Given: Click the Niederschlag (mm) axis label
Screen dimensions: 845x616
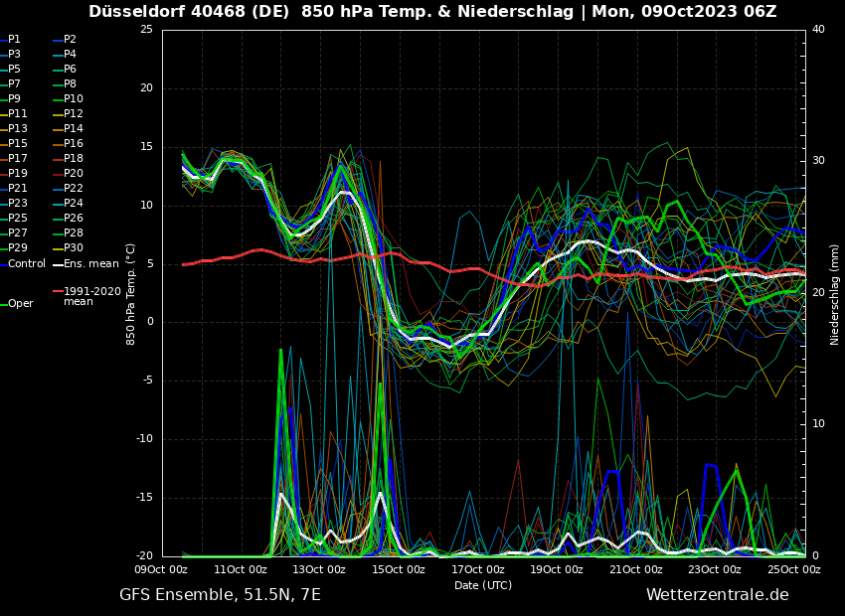Looking at the screenshot, I should pos(835,294).
